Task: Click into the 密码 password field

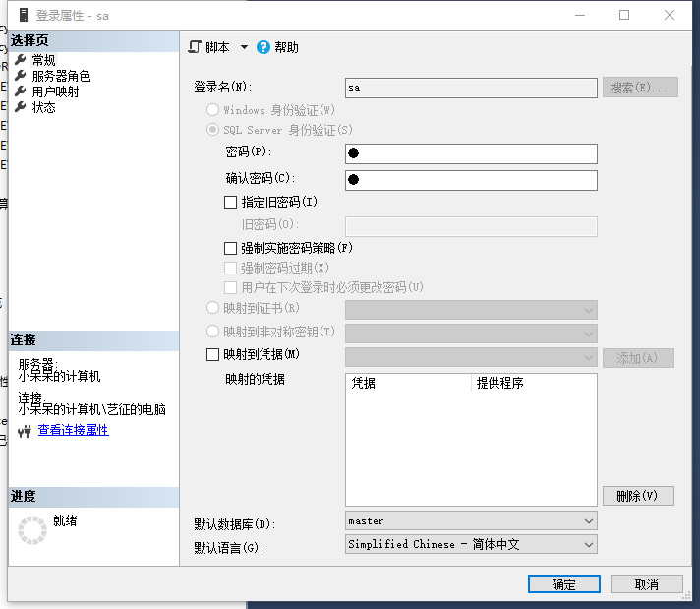Action: click(x=471, y=153)
